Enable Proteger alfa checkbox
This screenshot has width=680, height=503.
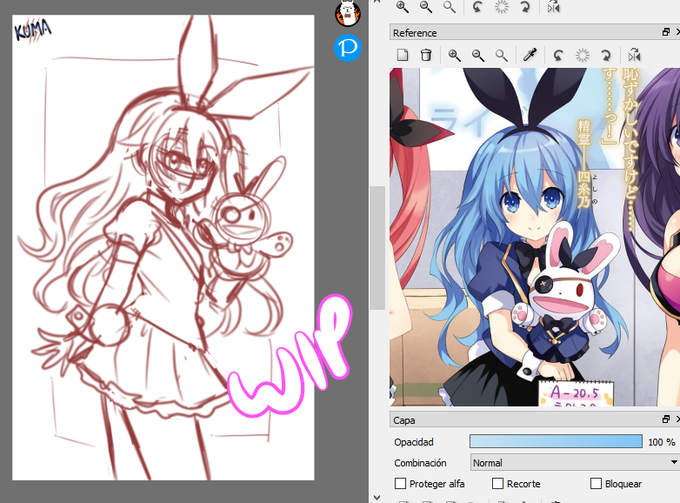click(400, 483)
